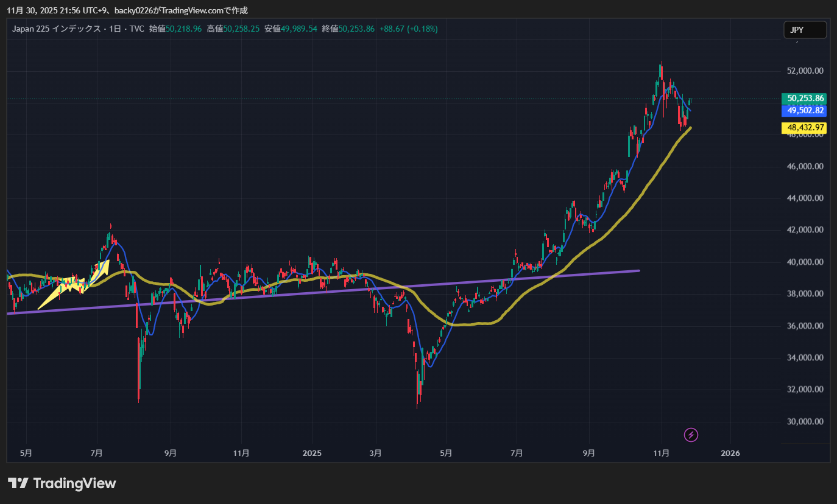Screen dimensions: 837x504
Task: Open the JPY currency selector
Action: [804, 30]
